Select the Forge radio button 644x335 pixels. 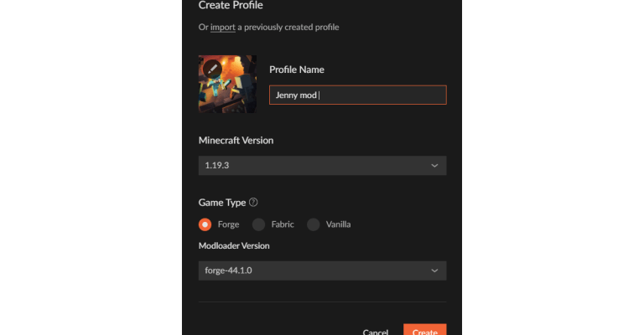pyautogui.click(x=205, y=224)
